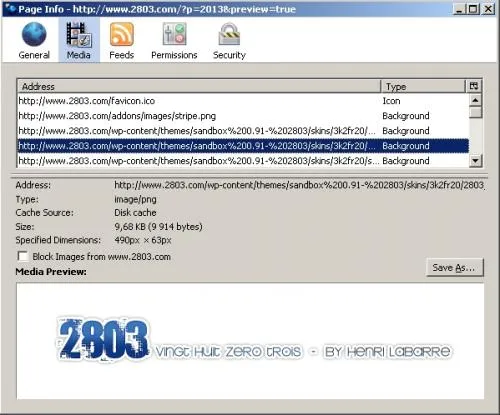Select the Media tab filmstrip icon

click(x=79, y=34)
